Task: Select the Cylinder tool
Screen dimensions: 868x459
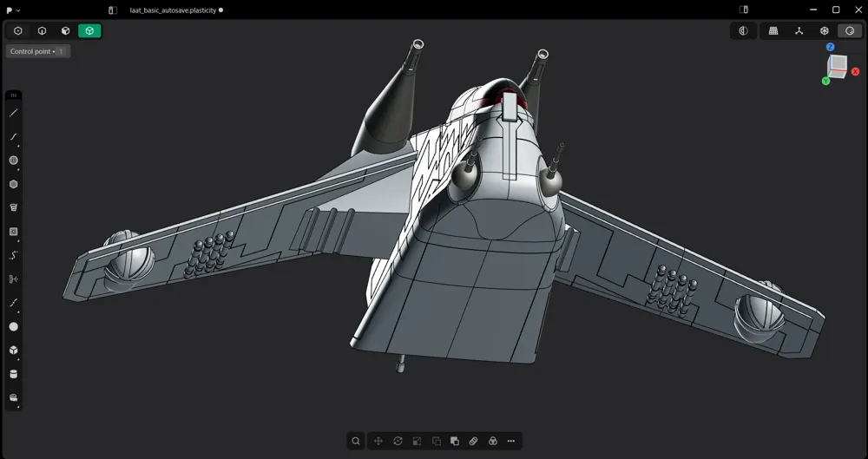Action: point(14,374)
